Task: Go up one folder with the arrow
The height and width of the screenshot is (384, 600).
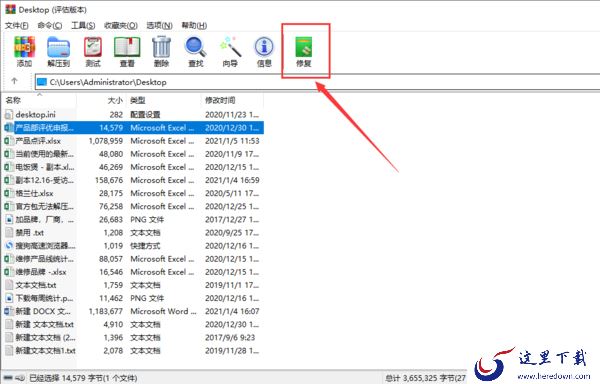Action: click(x=15, y=81)
